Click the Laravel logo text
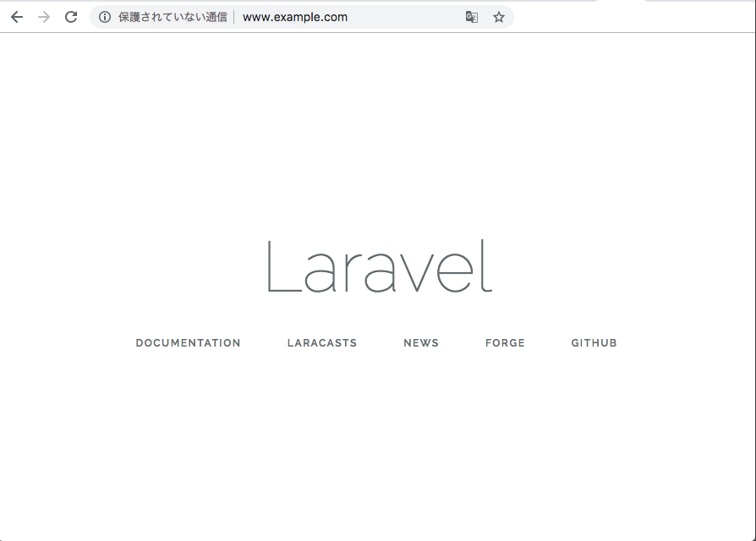The image size is (756, 541). click(378, 266)
